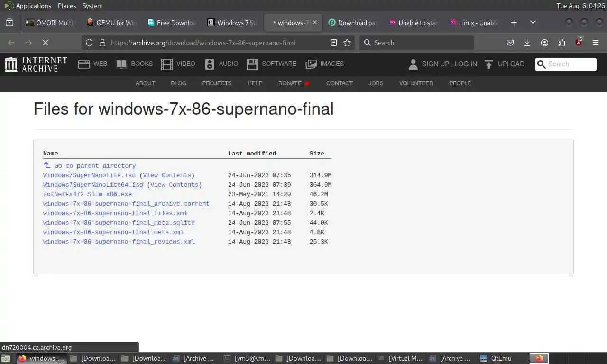Switch to the Linux - Unable tab
The image size is (607, 364).
pyautogui.click(x=474, y=22)
